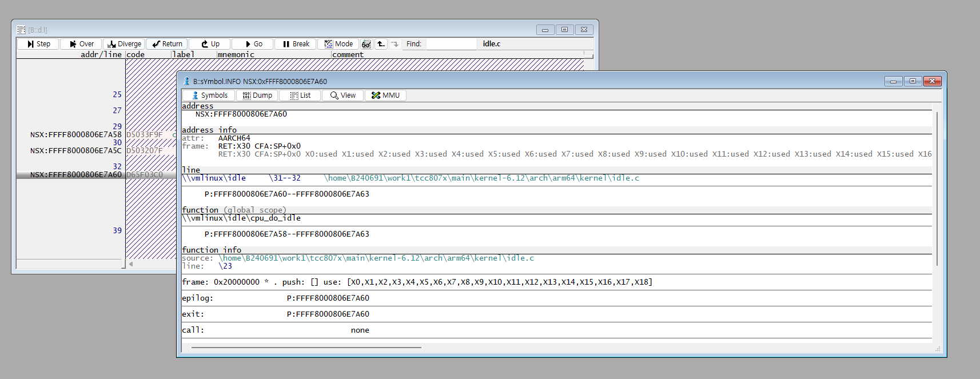Click the up-arrow navigate icon
The width and height of the screenshot is (980, 379).
[x=381, y=44]
